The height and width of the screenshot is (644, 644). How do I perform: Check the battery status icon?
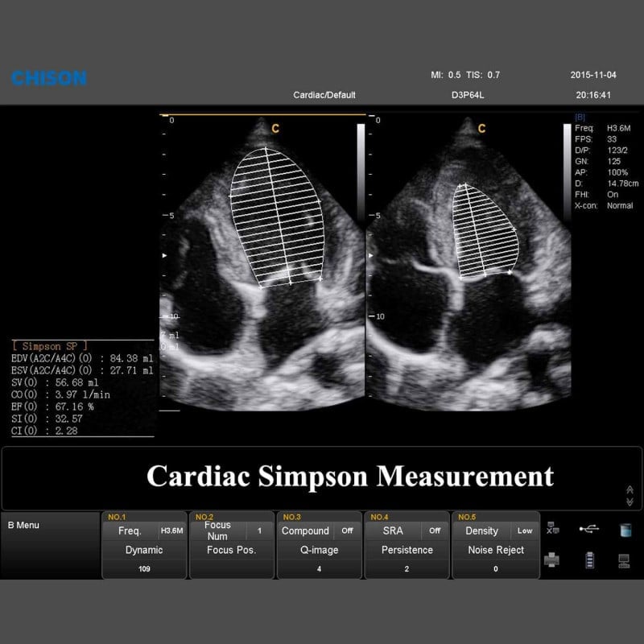(x=589, y=559)
